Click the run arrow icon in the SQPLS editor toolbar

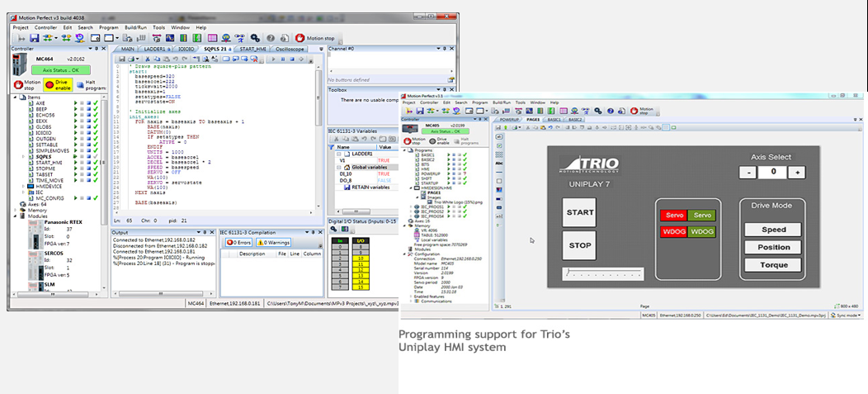tap(274, 59)
